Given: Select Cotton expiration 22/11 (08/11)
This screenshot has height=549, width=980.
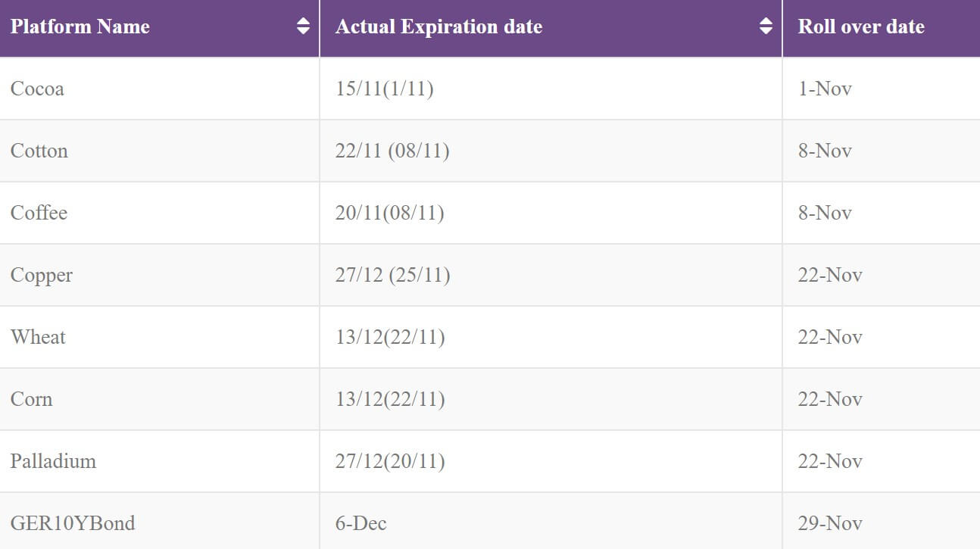Looking at the screenshot, I should click(x=392, y=151).
